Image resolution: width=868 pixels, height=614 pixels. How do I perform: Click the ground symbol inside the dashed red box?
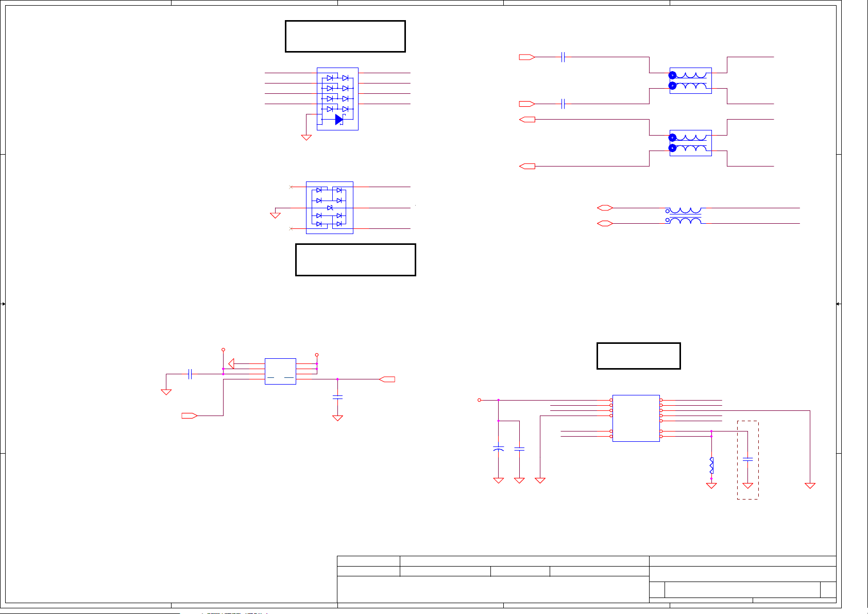(748, 486)
